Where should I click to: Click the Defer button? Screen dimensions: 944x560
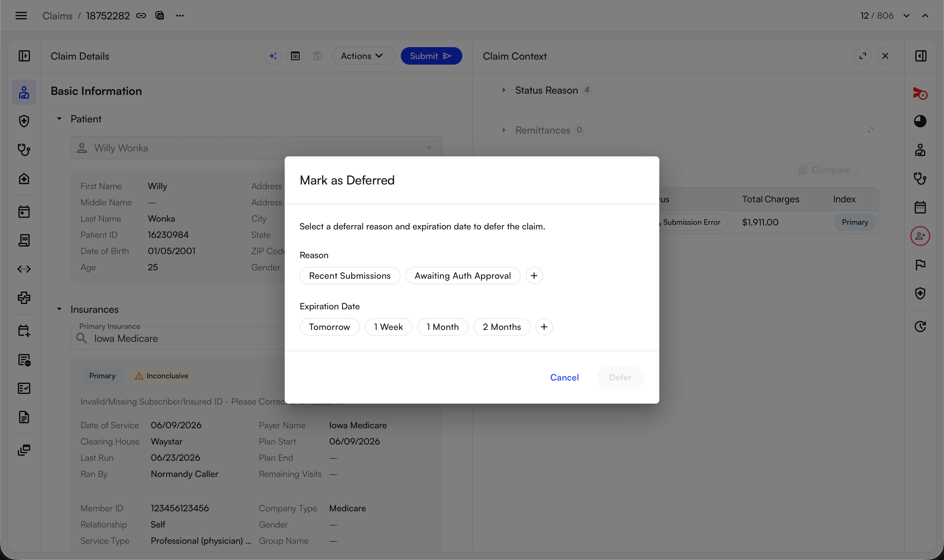coord(620,377)
